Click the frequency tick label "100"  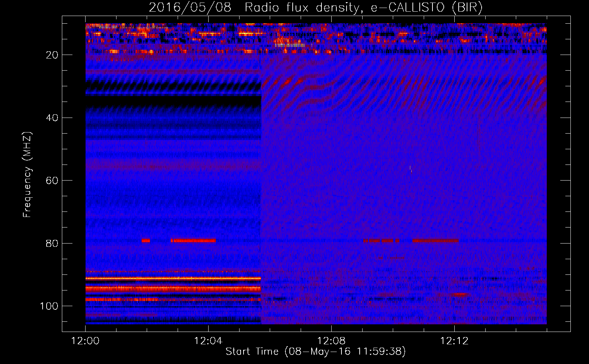pyautogui.click(x=49, y=306)
